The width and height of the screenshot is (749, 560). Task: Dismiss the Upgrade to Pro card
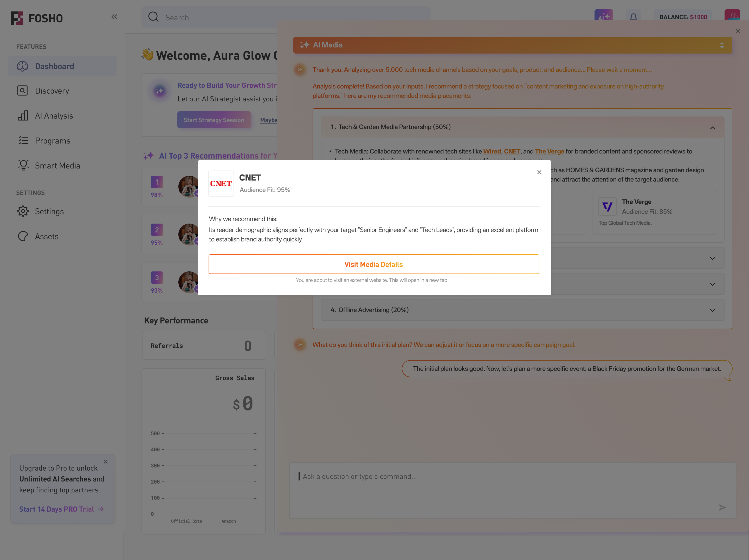pyautogui.click(x=106, y=461)
